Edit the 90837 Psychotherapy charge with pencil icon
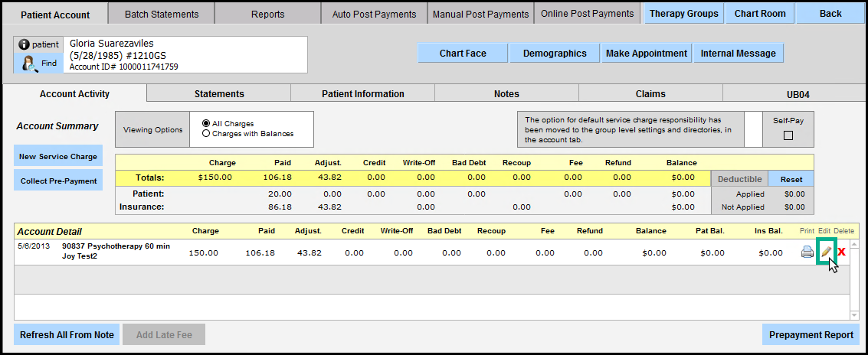 point(825,252)
